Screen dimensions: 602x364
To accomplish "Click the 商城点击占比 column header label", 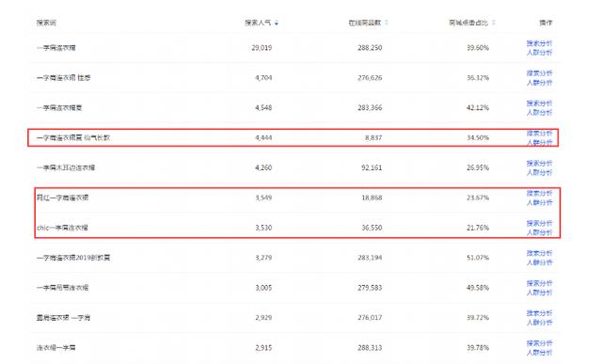I will point(468,23).
